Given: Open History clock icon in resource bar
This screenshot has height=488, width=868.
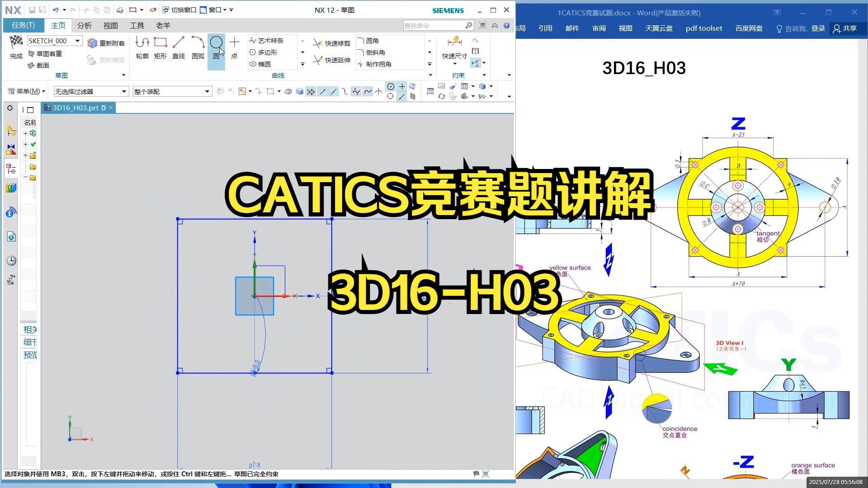Looking at the screenshot, I should (x=11, y=261).
